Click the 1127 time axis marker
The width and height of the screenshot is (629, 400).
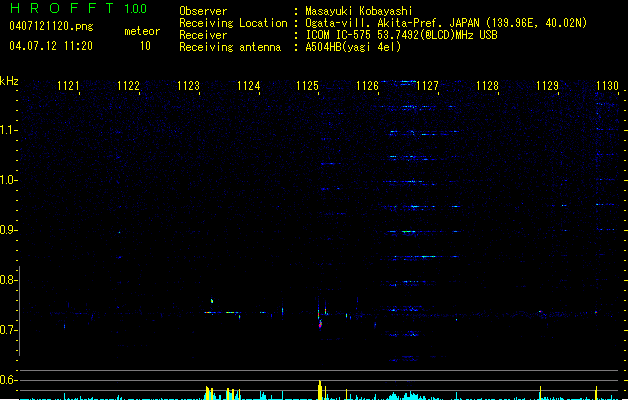point(428,86)
